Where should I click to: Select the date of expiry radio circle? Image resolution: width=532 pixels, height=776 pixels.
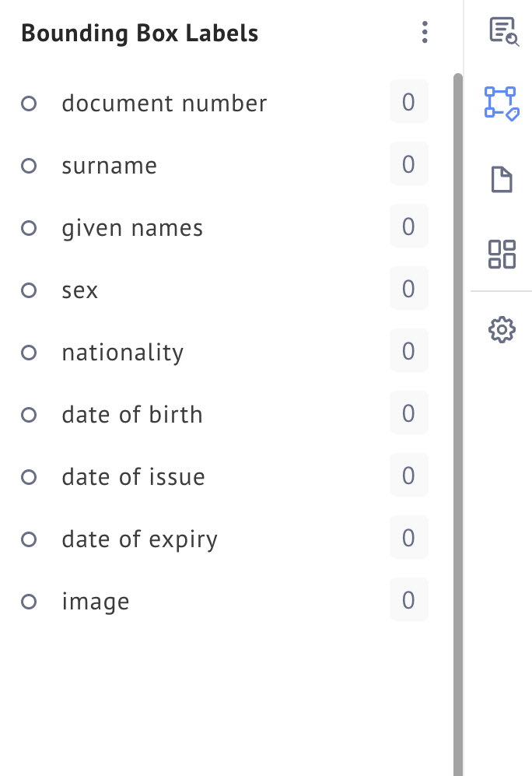click(x=29, y=539)
